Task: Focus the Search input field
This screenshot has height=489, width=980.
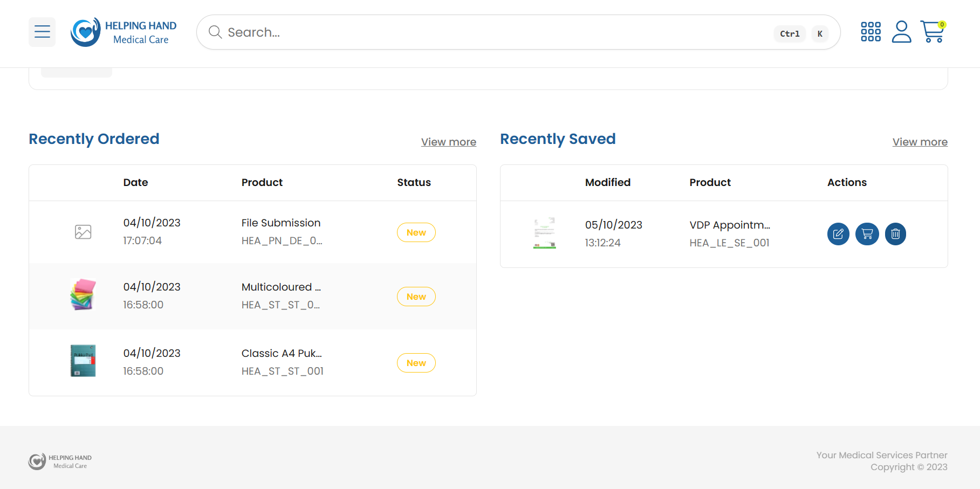Action: coord(485,32)
